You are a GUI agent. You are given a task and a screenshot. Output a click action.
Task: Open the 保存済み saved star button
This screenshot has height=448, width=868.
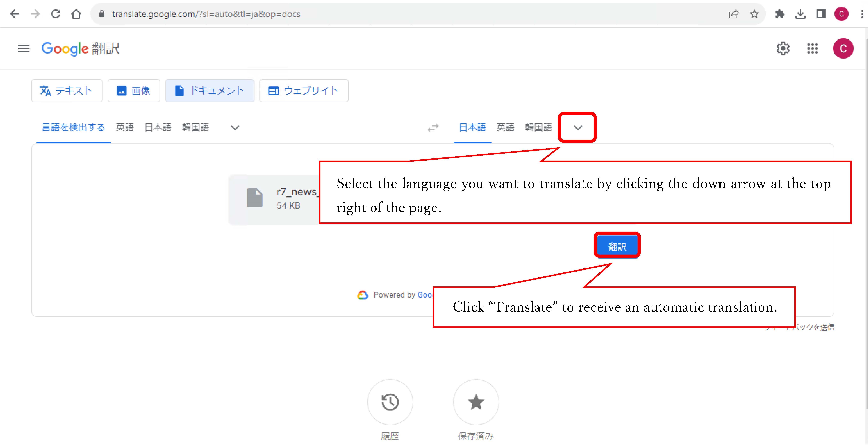point(476,402)
